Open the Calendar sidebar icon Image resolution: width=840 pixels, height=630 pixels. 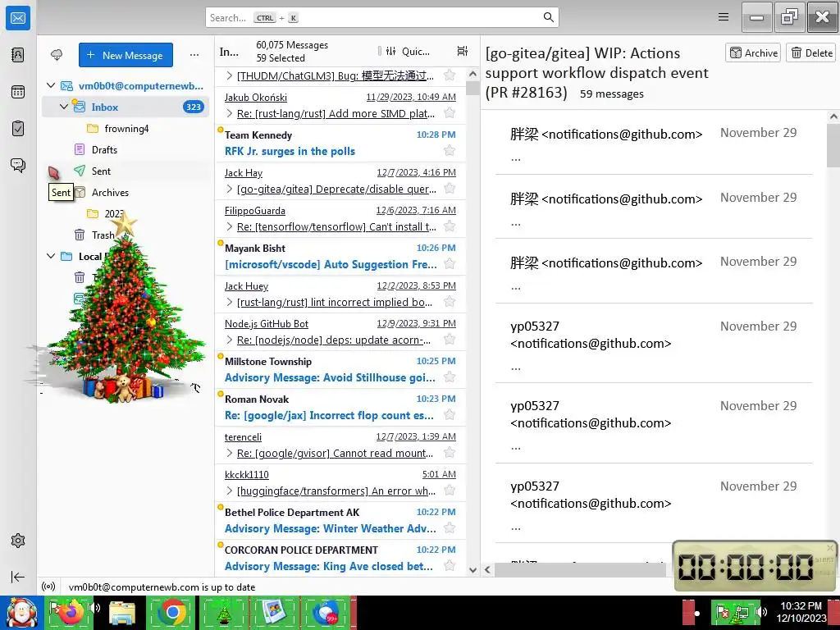(18, 92)
